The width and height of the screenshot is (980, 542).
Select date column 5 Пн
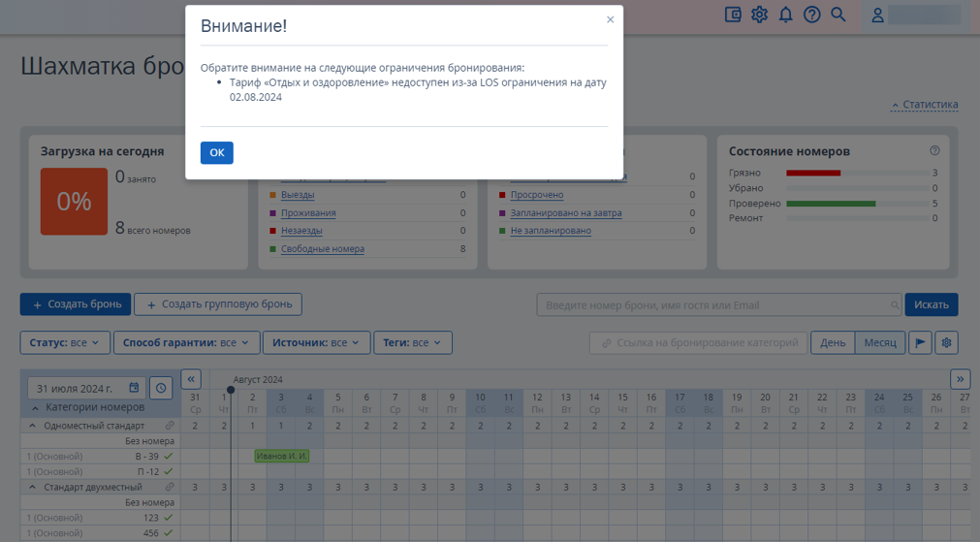point(337,403)
